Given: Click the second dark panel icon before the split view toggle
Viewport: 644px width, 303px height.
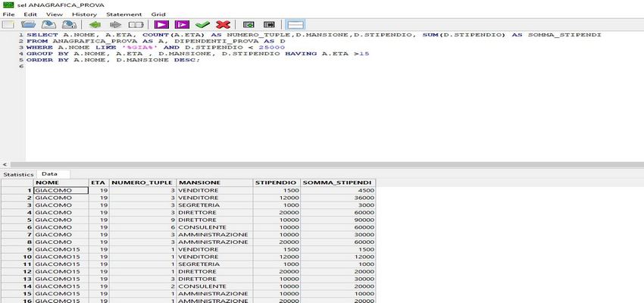Looking at the screenshot, I should click(x=269, y=25).
